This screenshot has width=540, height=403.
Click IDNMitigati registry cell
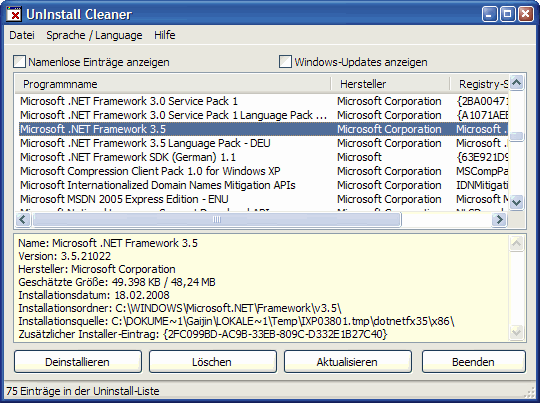[x=482, y=185]
